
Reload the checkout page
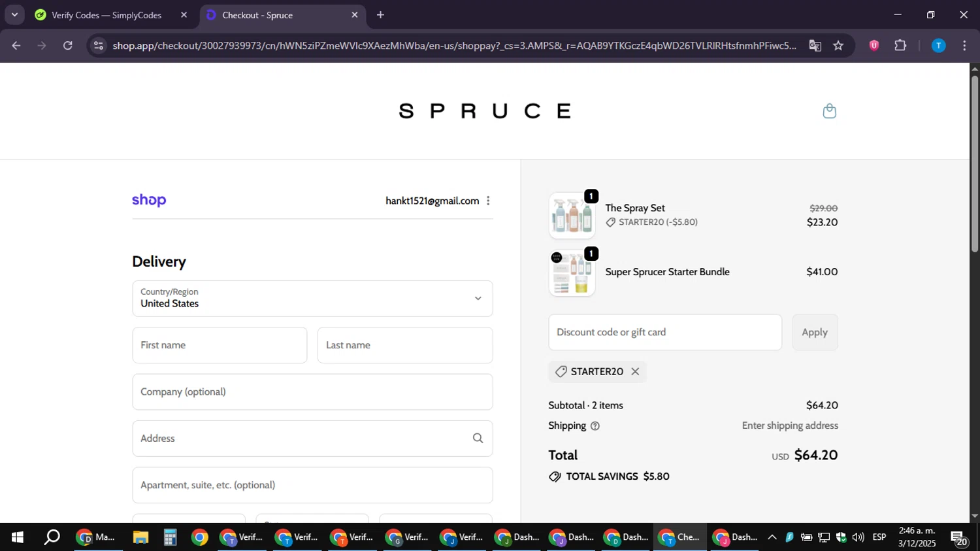tap(68, 46)
